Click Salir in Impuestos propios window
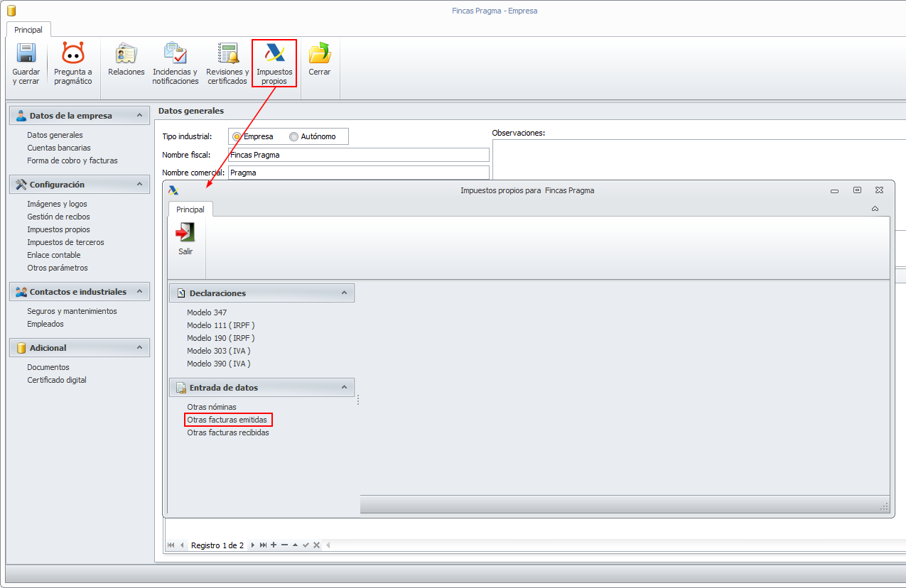This screenshot has width=906, height=588. click(x=185, y=239)
